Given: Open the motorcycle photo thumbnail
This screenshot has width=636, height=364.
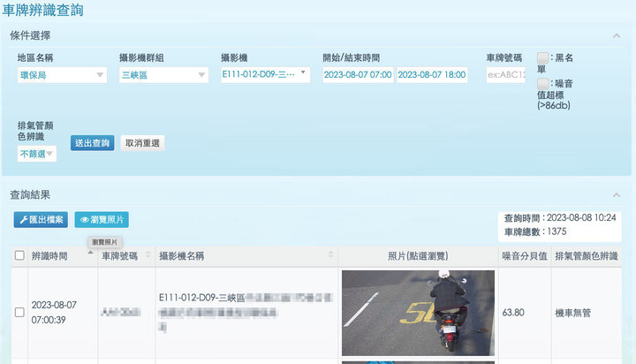Looking at the screenshot, I should pyautogui.click(x=418, y=313).
